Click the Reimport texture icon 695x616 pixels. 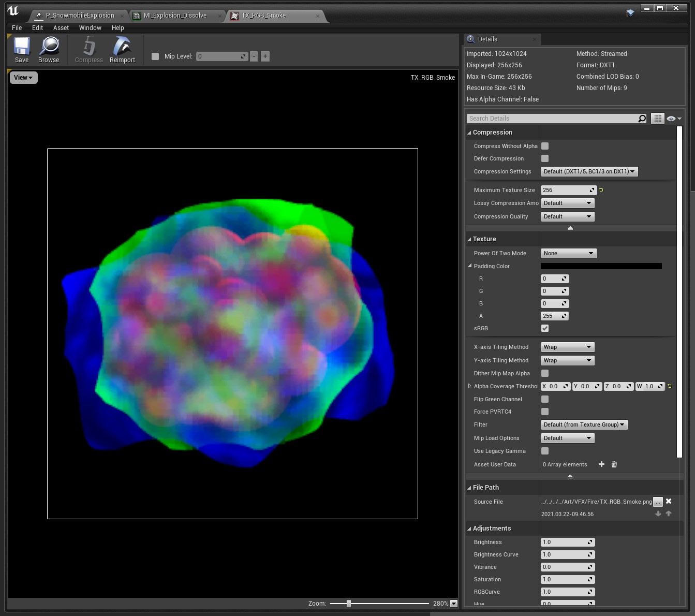(x=122, y=47)
